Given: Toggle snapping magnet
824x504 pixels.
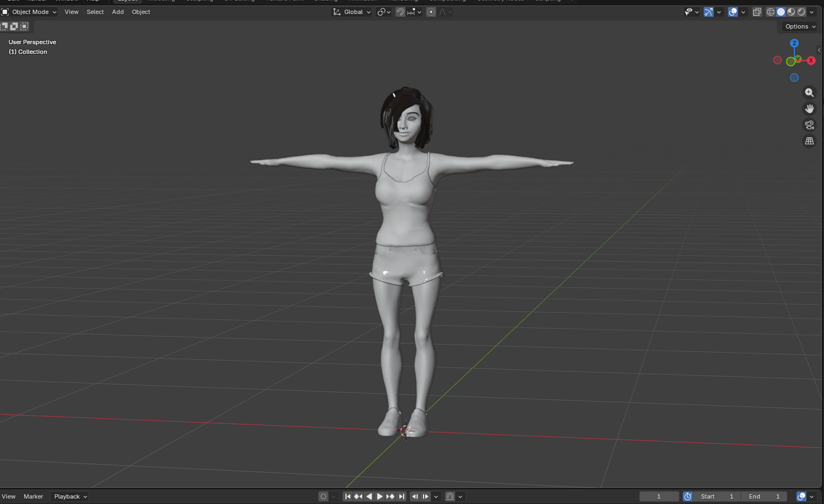Looking at the screenshot, I should (400, 12).
